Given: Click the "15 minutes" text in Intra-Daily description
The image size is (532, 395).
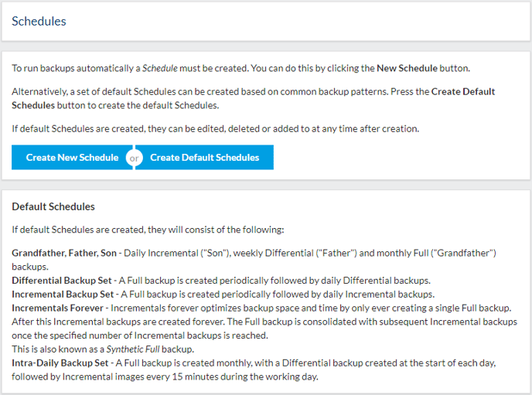Looking at the screenshot, I should tap(195, 376).
